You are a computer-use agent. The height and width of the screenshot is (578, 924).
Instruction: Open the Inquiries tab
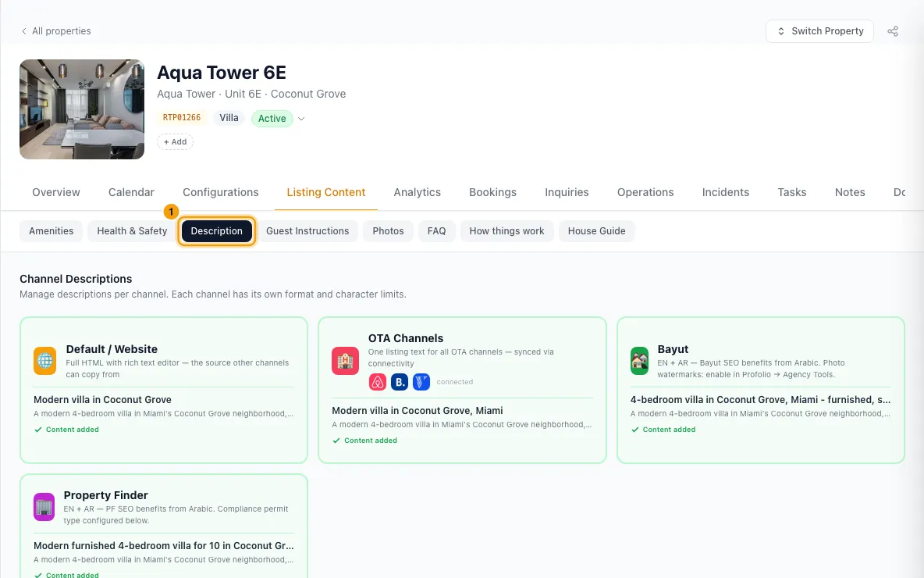point(567,192)
